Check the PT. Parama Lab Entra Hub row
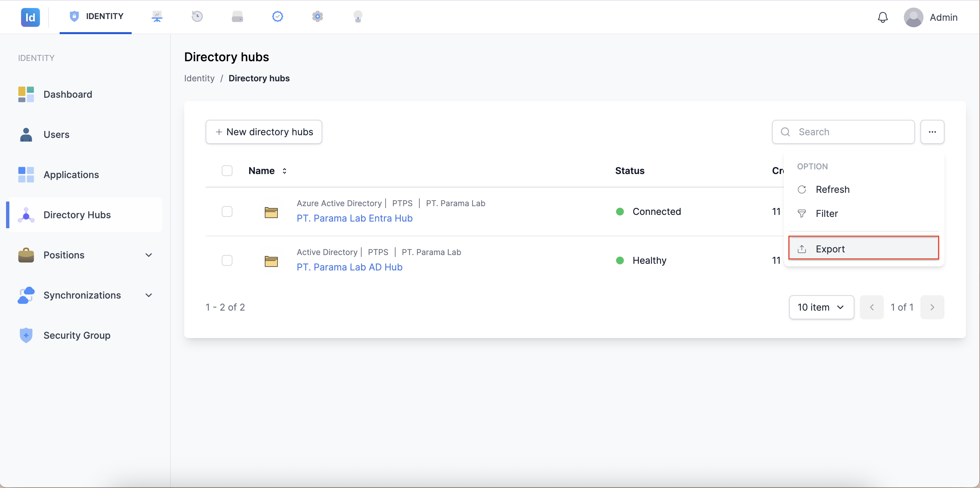This screenshot has height=488, width=980. [227, 211]
